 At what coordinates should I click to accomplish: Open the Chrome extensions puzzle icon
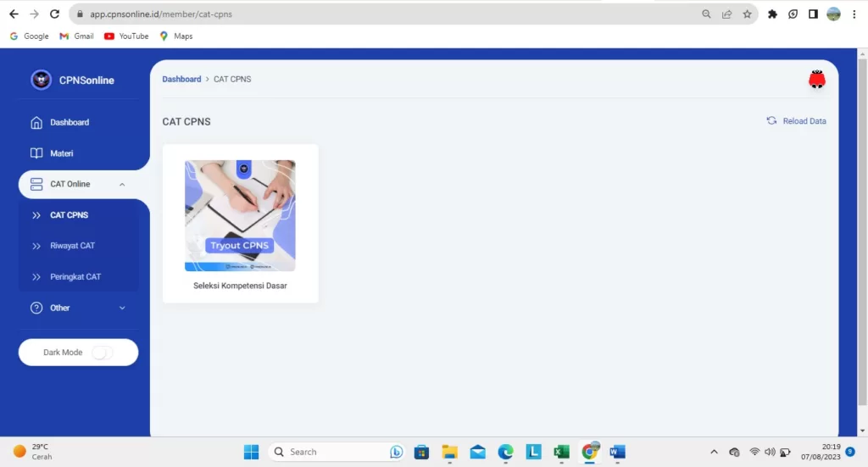pyautogui.click(x=772, y=14)
